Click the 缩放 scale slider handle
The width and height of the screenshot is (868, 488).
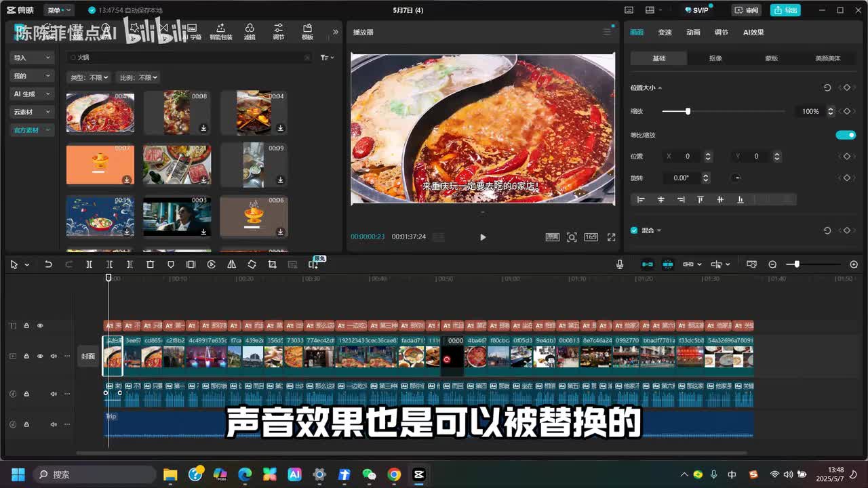pos(688,111)
